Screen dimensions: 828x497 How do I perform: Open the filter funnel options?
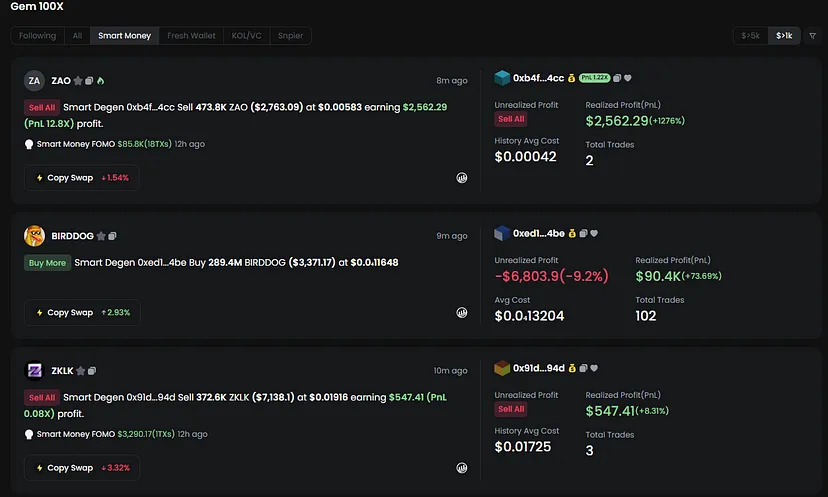click(812, 36)
